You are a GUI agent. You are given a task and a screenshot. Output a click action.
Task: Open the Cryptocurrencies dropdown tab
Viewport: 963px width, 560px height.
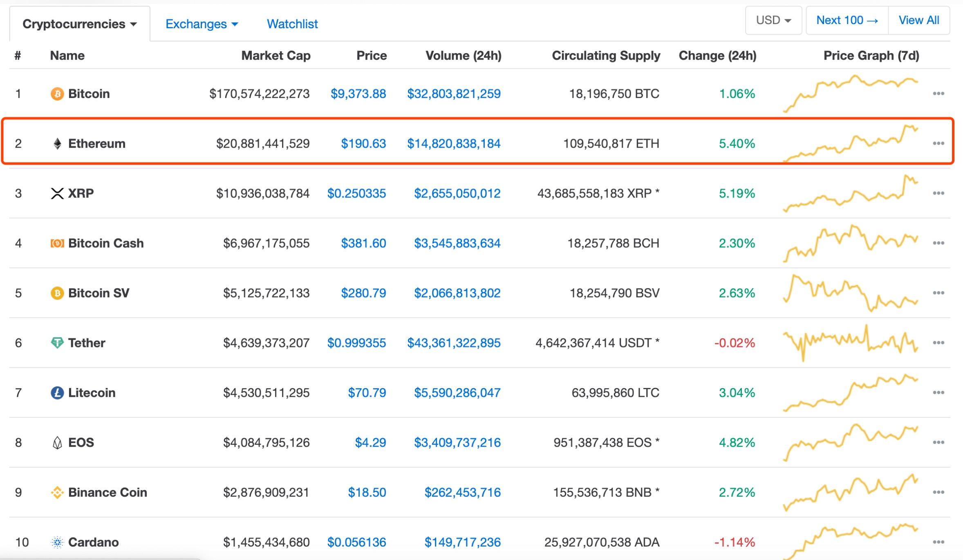tap(79, 24)
